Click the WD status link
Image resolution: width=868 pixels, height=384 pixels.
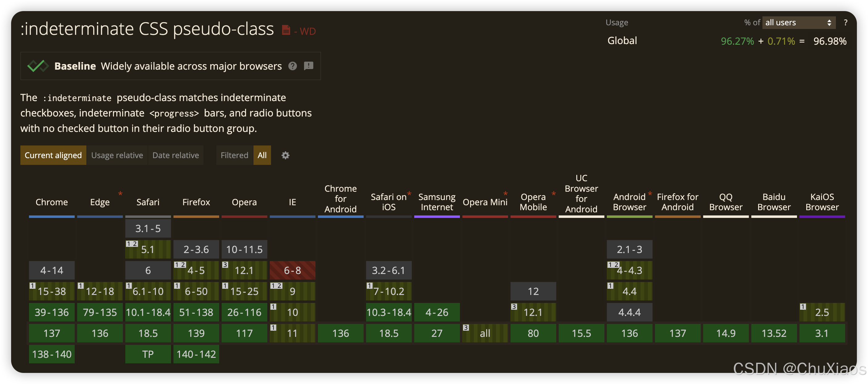[307, 31]
